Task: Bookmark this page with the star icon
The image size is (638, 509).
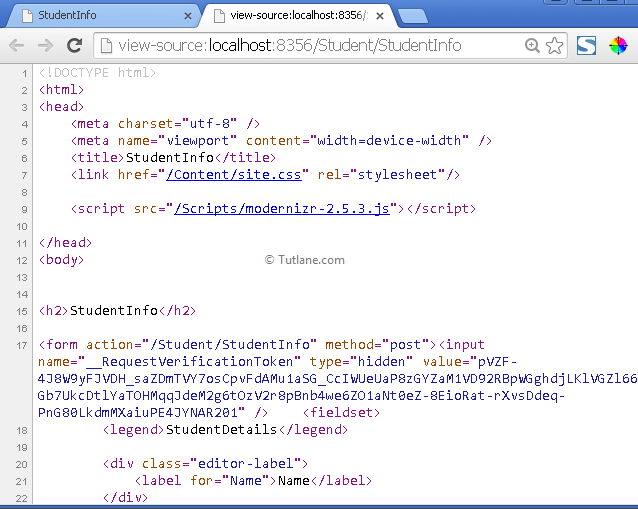Action: point(555,45)
